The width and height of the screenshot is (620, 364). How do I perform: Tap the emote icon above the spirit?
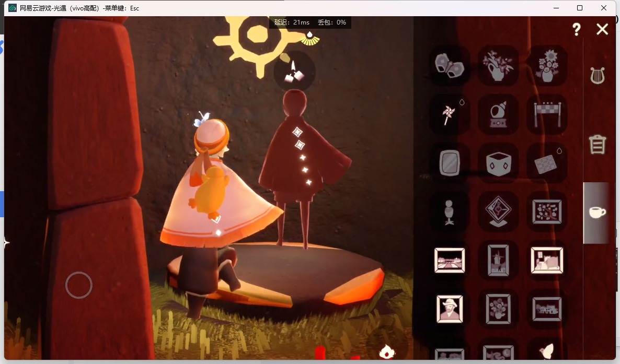pyautogui.click(x=294, y=72)
